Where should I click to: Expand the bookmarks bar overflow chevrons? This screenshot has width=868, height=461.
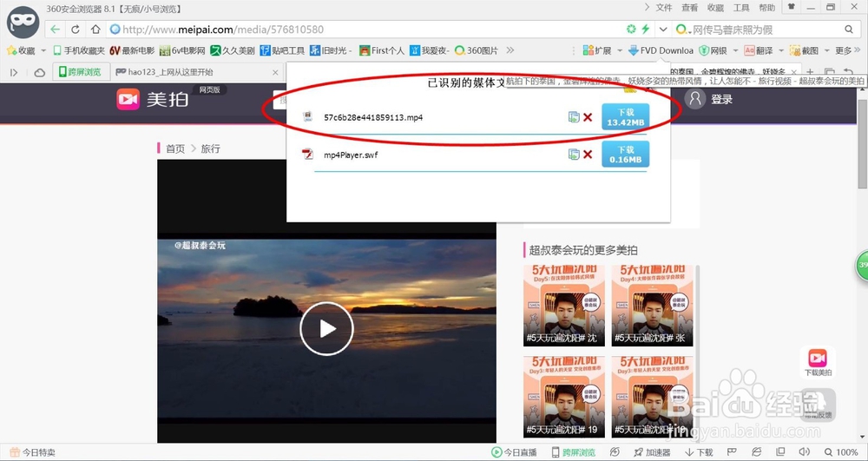tap(510, 50)
